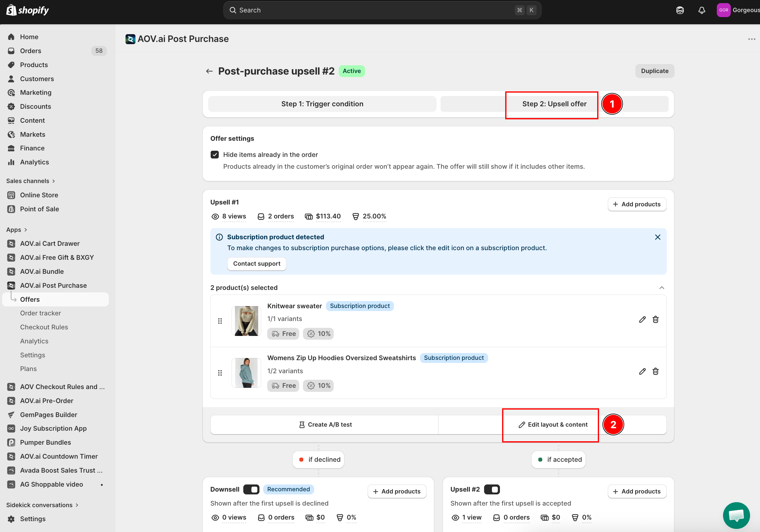Open the Gorgeous store account avatar
This screenshot has height=532, width=760.
click(724, 10)
